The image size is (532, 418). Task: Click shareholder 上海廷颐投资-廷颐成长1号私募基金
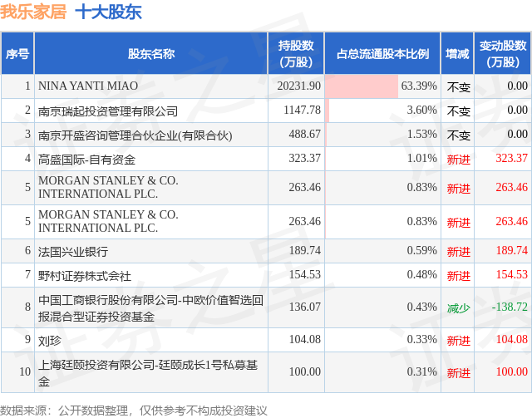coord(148,373)
